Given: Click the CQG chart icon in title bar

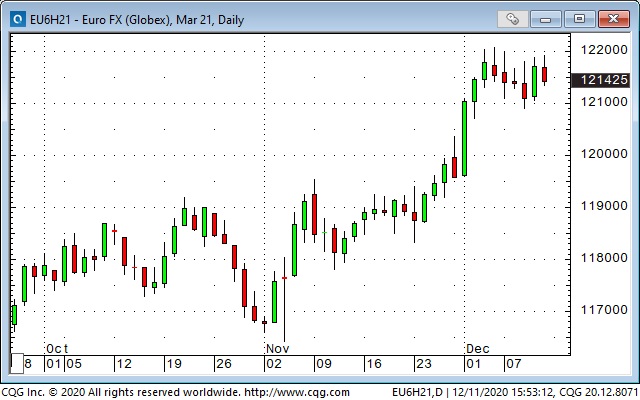Looking at the screenshot, I should [x=18, y=19].
